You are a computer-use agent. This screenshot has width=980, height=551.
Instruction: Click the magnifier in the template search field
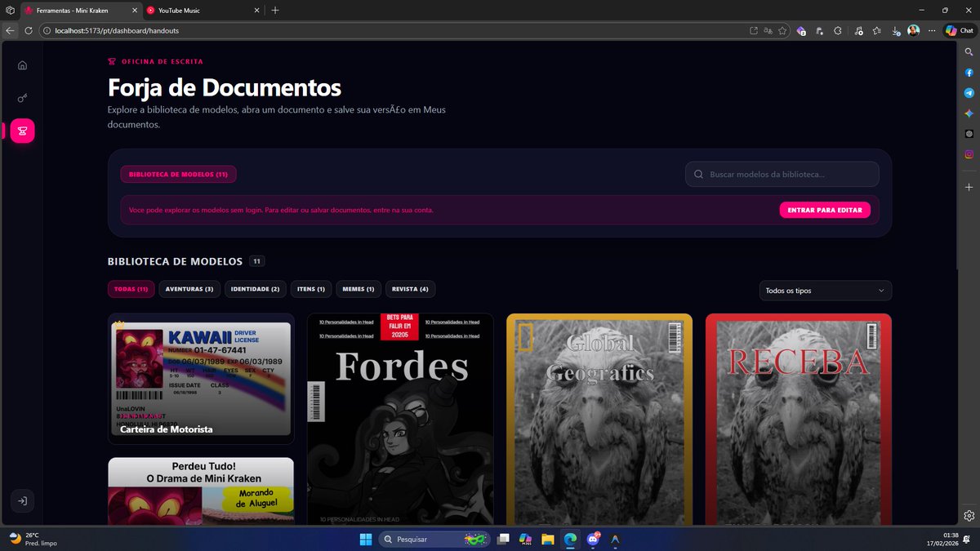[698, 174]
